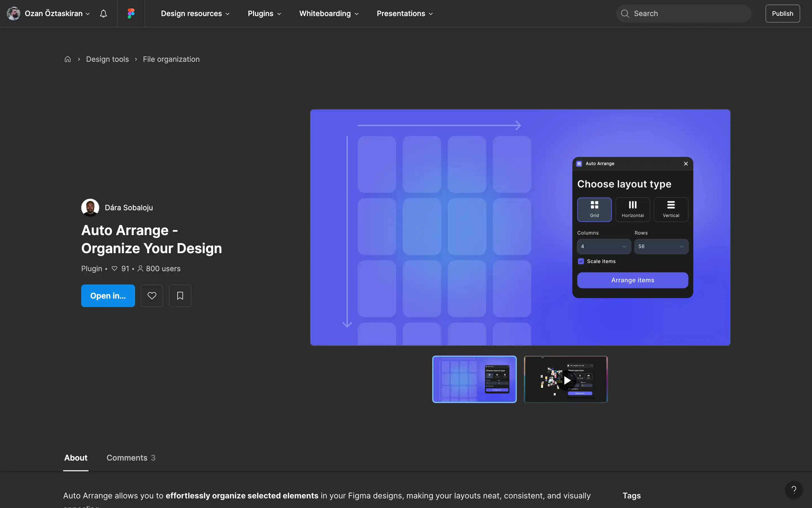Click the Open in... button
Viewport: 812px width, 508px height.
(108, 296)
